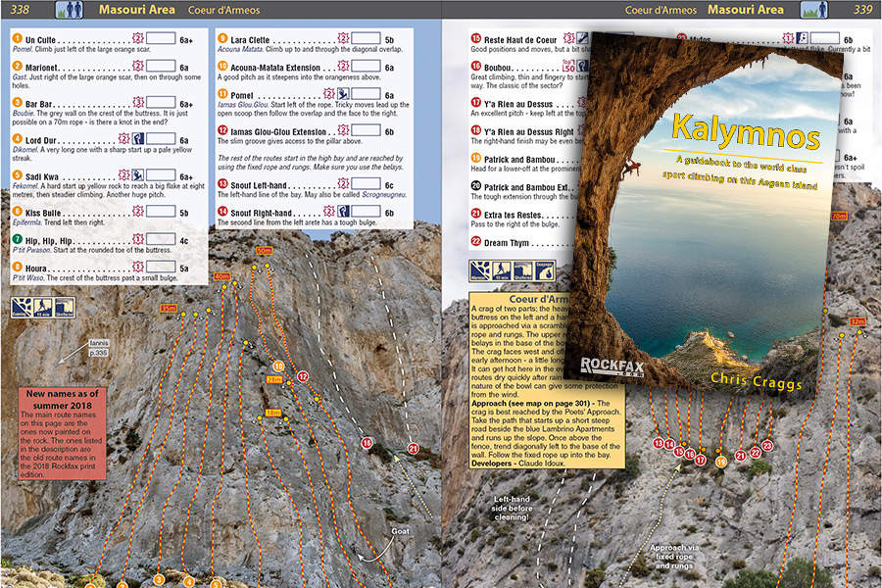Click the Boubou route name

(x=497, y=68)
